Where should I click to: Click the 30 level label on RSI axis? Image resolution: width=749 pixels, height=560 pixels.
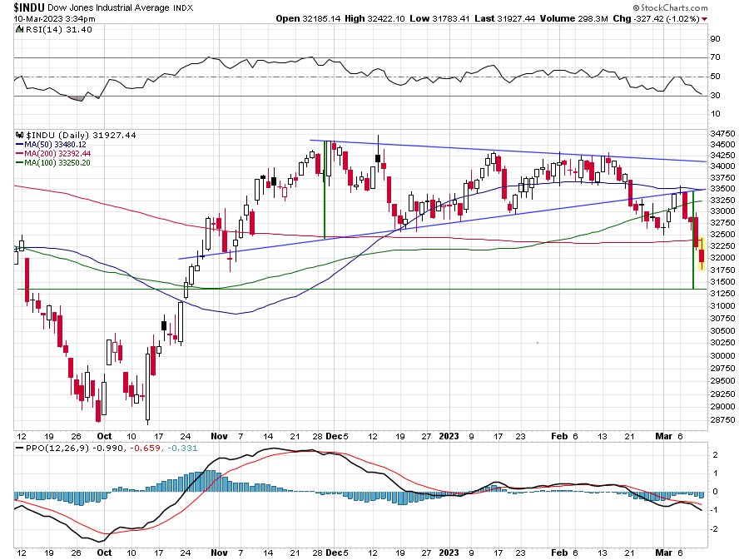pos(715,96)
